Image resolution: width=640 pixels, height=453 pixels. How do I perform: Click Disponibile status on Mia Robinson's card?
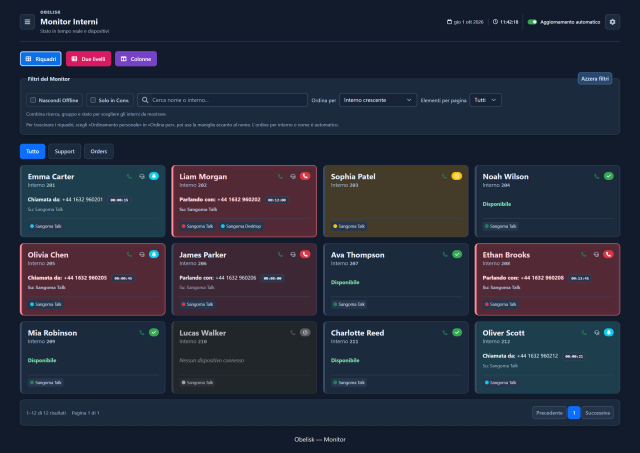[42, 360]
